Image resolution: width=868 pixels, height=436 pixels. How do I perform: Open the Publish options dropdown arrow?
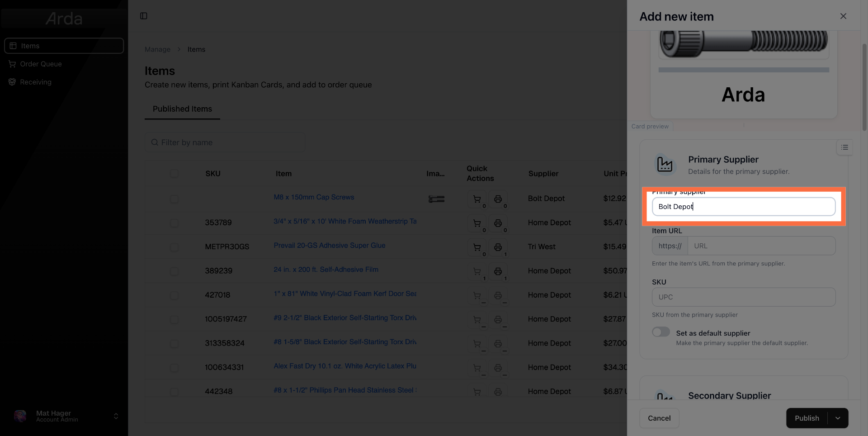(x=838, y=418)
